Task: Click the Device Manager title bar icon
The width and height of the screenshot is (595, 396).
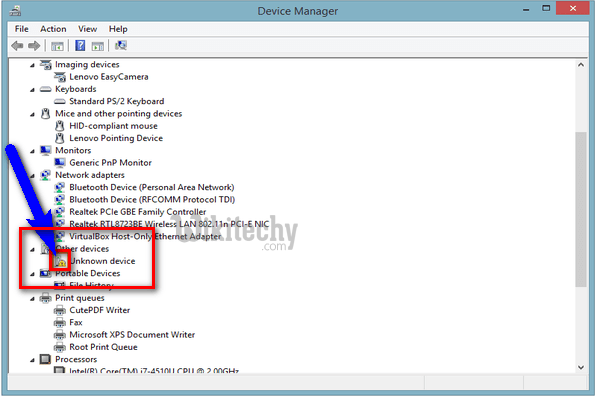Action: pyautogui.click(x=15, y=11)
